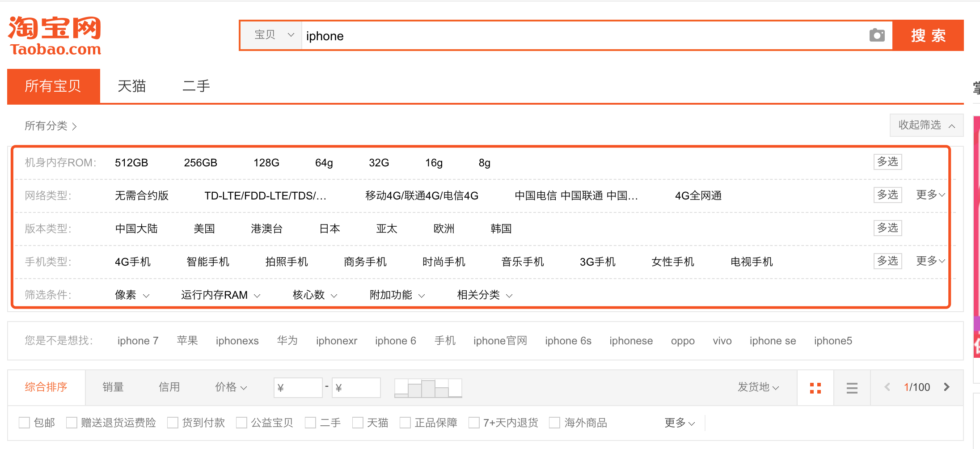
Task: Check the 赠送退货运费险 checkbox
Action: (x=72, y=423)
